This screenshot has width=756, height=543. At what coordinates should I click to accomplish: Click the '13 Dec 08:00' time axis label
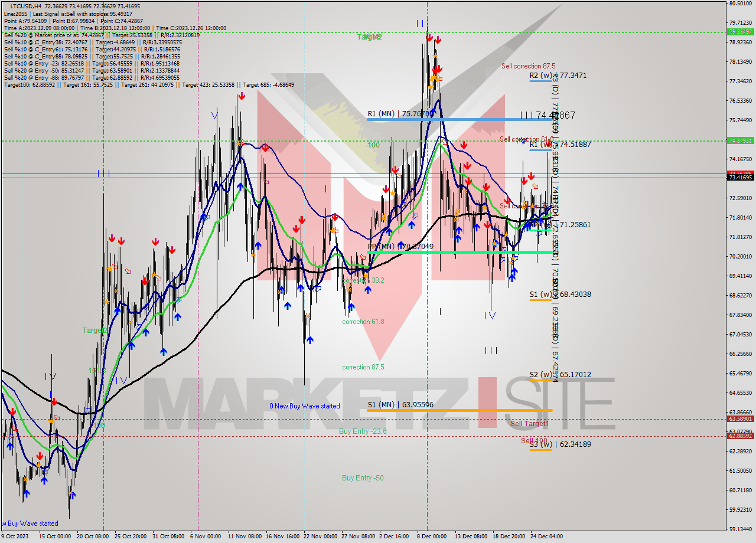coord(471,537)
